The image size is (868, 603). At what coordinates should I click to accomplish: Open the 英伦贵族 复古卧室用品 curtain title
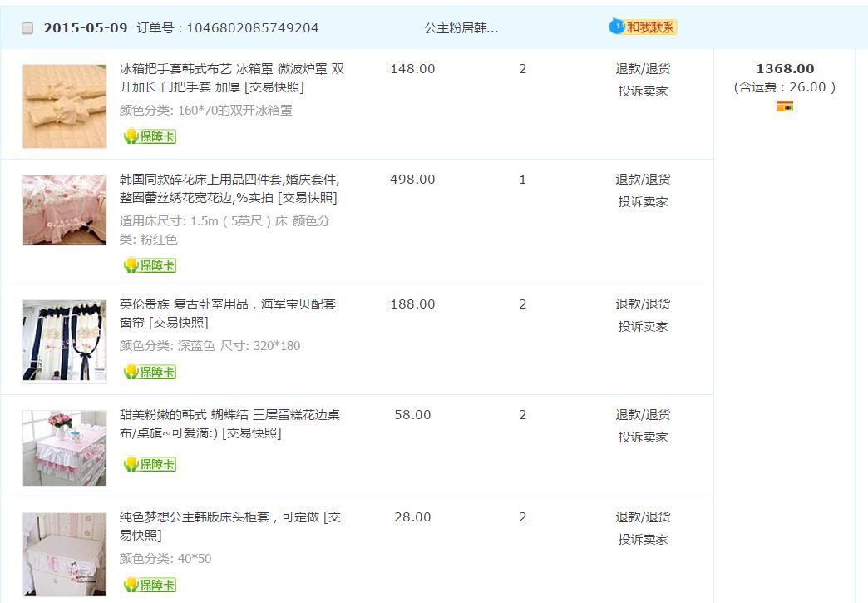[x=227, y=313]
